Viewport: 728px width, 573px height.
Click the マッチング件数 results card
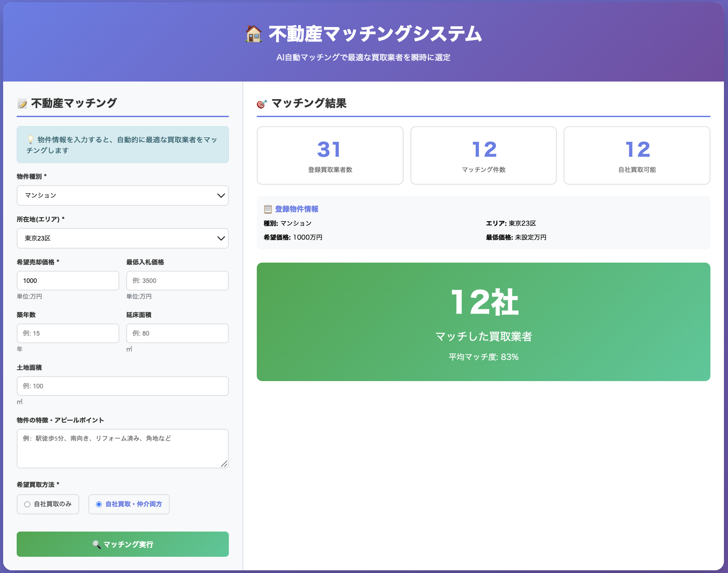coord(483,155)
